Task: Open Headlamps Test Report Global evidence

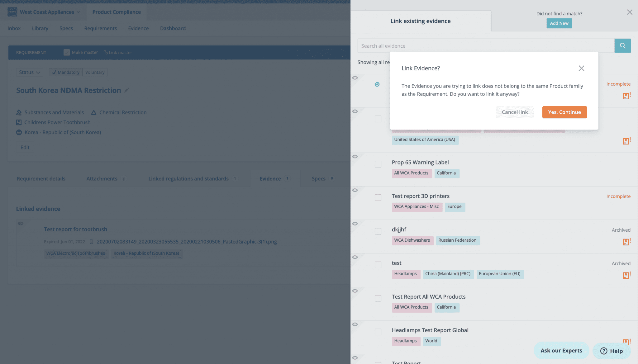Action: pos(430,330)
